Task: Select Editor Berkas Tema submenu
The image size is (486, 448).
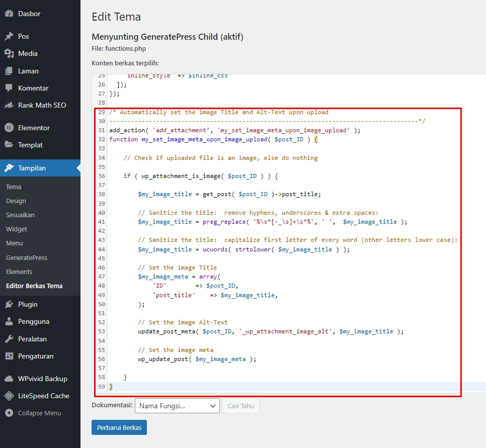Action: point(34,286)
